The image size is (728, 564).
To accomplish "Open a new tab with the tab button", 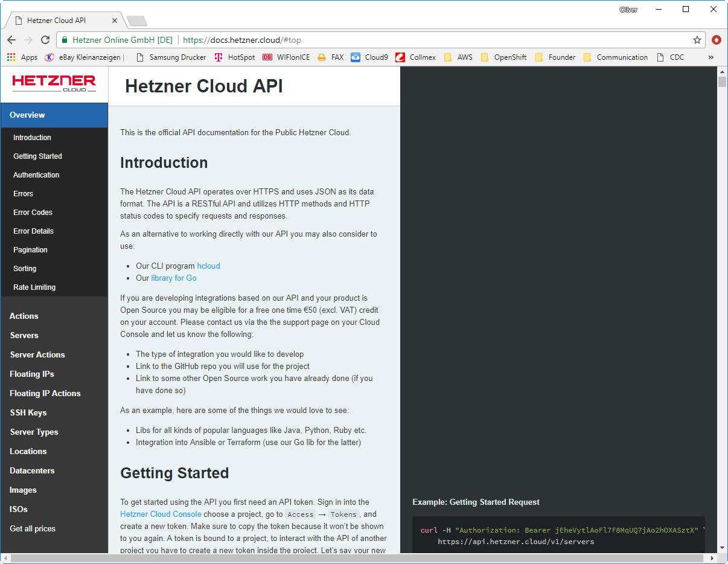I will pos(137,21).
